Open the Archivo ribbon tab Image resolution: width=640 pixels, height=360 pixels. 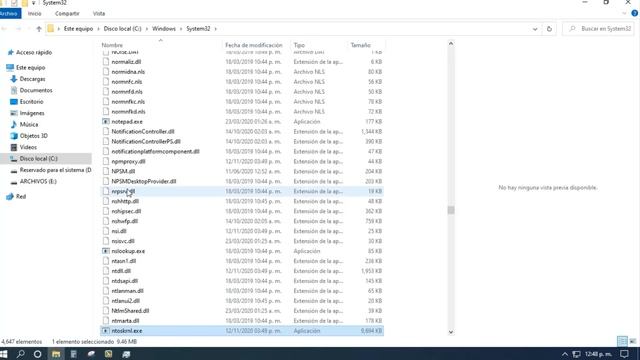(9, 13)
